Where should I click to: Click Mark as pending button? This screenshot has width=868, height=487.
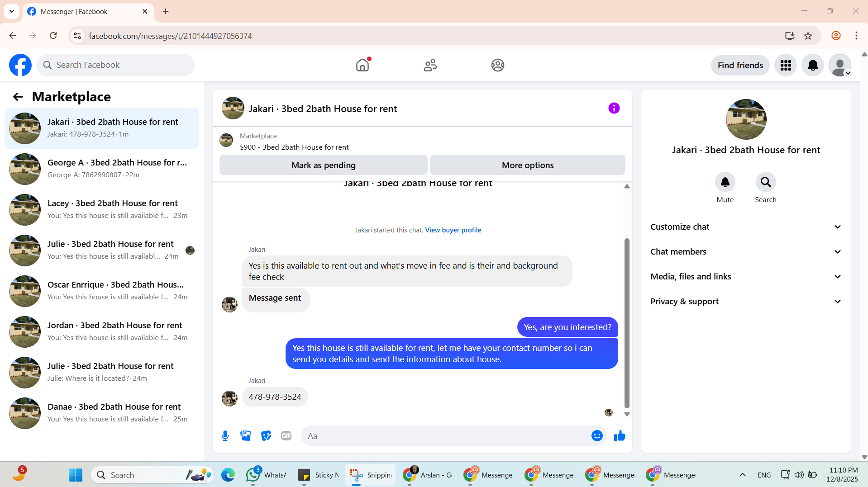(324, 165)
